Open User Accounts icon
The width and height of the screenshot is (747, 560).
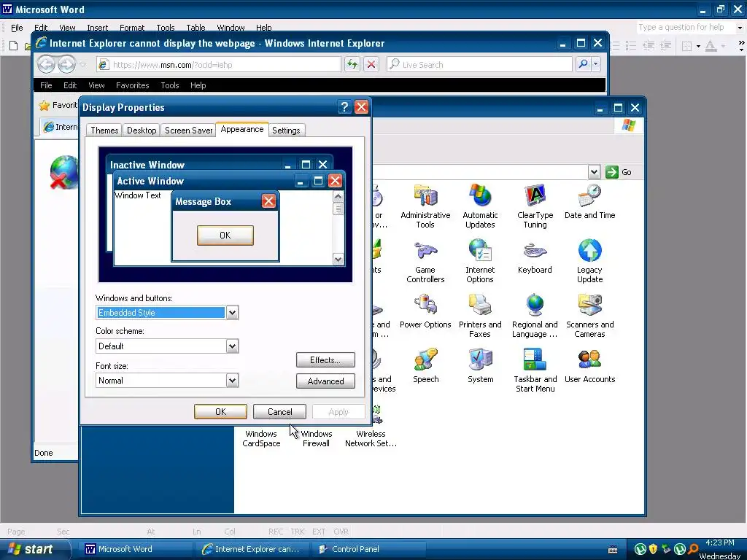tap(589, 366)
